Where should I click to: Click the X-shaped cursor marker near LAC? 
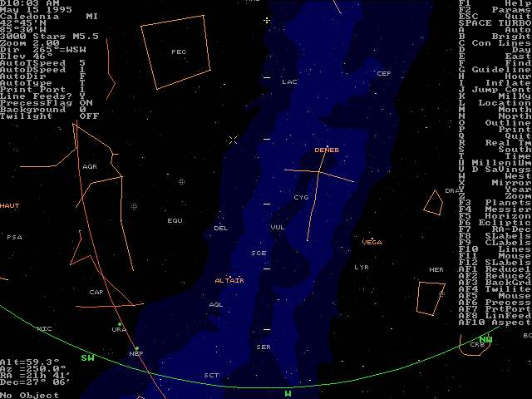tap(234, 140)
